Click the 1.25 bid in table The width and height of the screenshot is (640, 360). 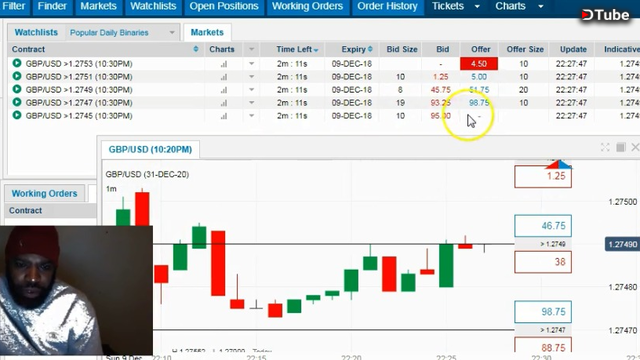[441, 77]
